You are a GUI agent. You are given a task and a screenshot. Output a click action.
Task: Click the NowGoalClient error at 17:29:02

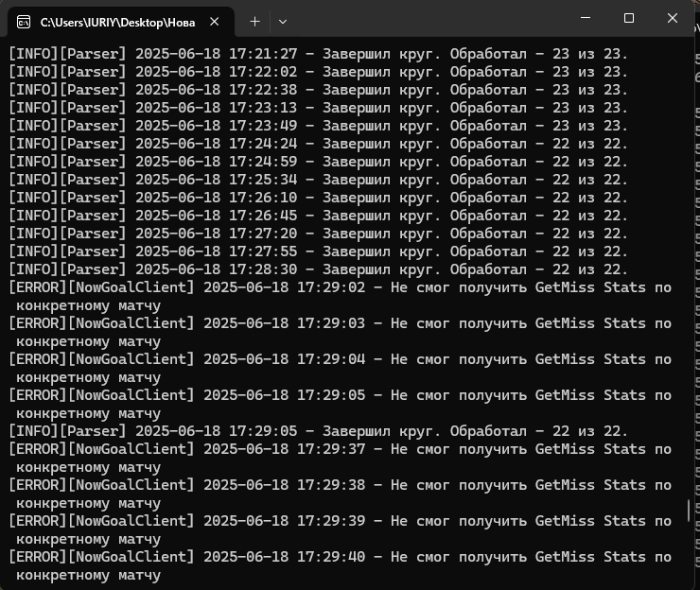(x=341, y=287)
